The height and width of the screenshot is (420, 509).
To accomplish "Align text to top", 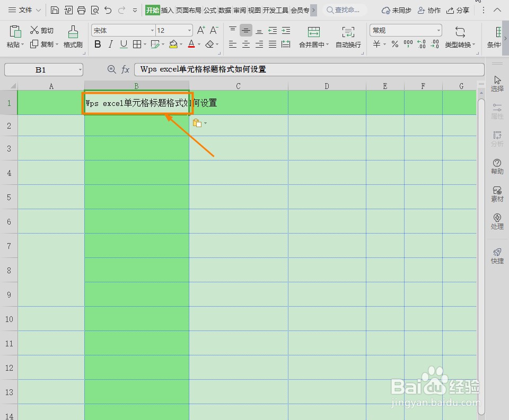I will (233, 30).
